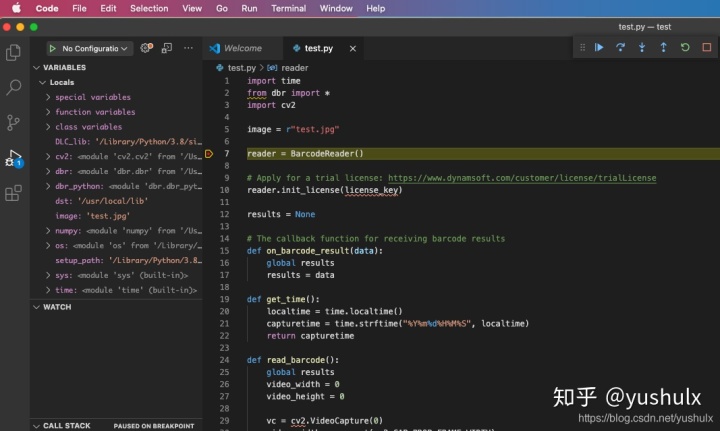Click Step Out in debug toolbar

coord(664,47)
